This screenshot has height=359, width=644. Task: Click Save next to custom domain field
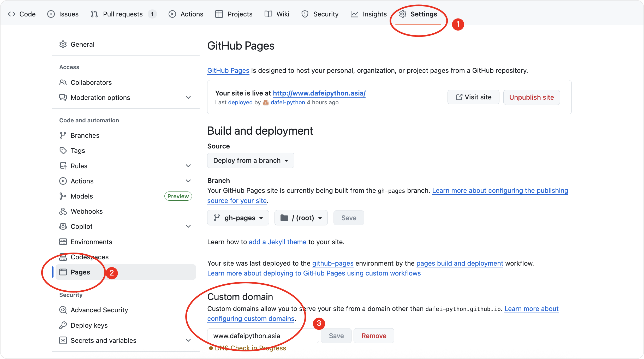336,336
